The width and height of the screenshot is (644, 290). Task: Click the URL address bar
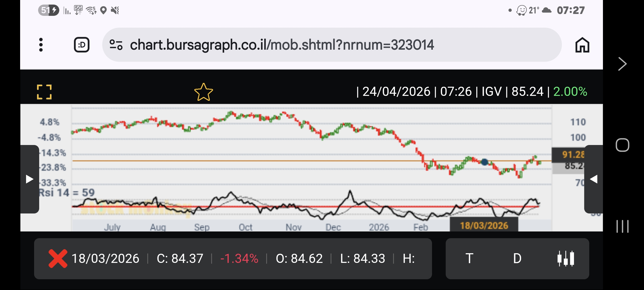coord(282,45)
